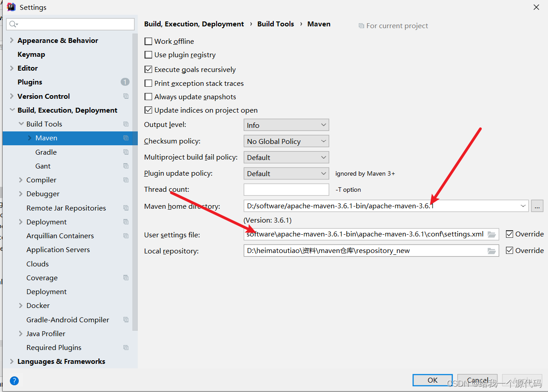Expand the Maven tree node
Image resolution: width=548 pixels, height=392 pixels.
pos(30,138)
